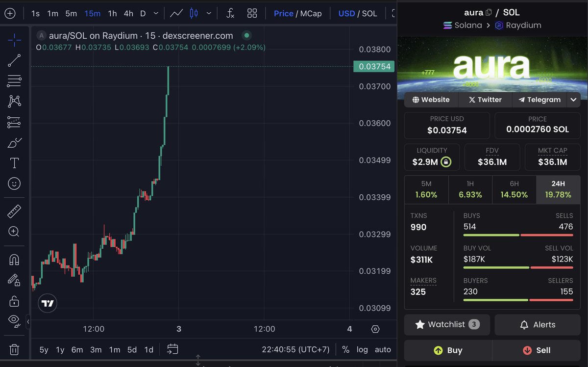Open the XABCD pattern tools
This screenshot has width=588, height=367.
click(x=14, y=101)
